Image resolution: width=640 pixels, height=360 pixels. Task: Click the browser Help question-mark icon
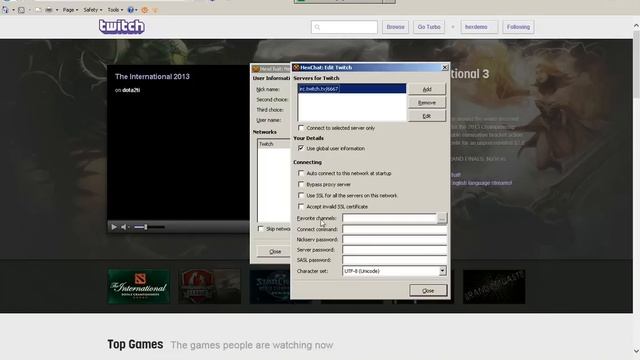pyautogui.click(x=131, y=10)
